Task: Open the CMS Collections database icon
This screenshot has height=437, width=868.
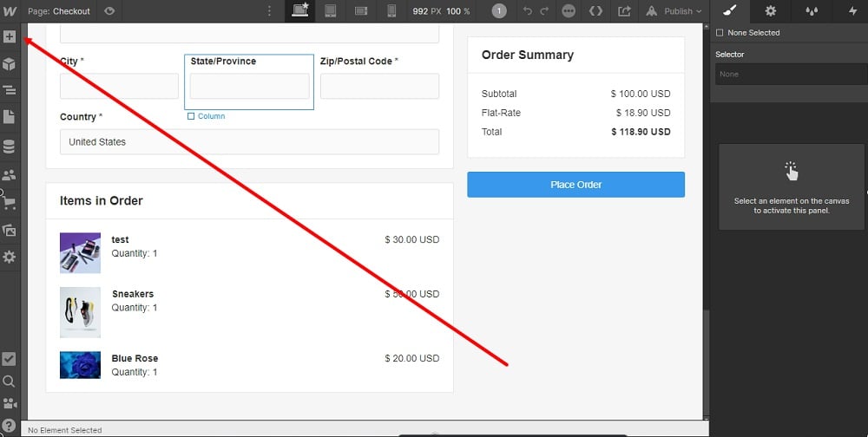Action: [9, 147]
